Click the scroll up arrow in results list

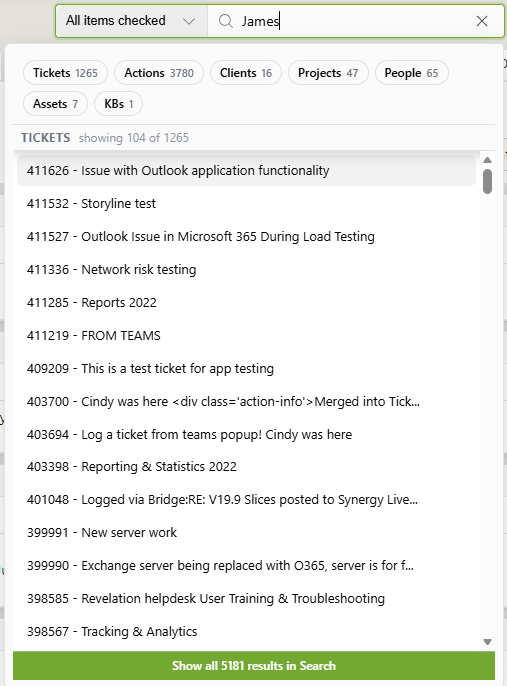[488, 160]
